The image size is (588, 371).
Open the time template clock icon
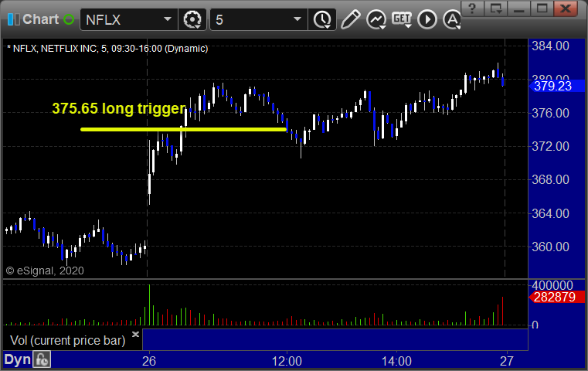click(x=322, y=19)
